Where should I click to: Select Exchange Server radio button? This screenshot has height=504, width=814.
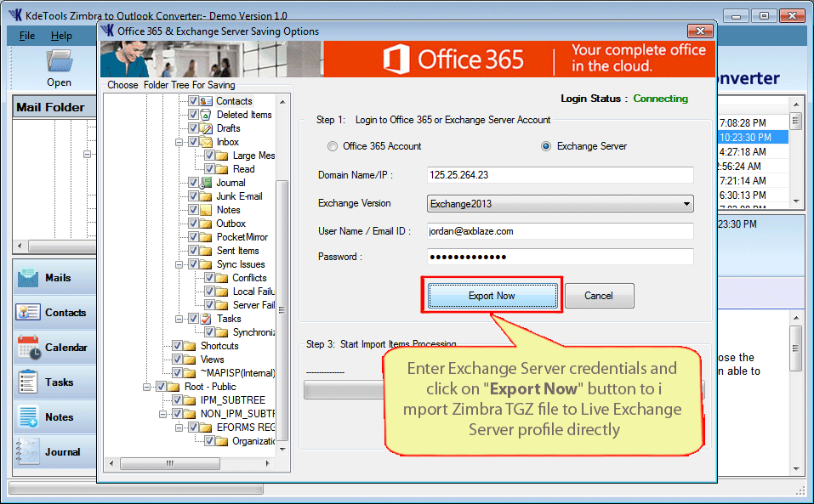[545, 146]
